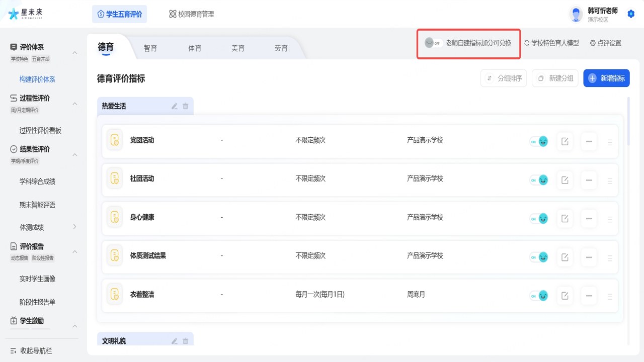Image resolution: width=644 pixels, height=362 pixels.
Task: Click edit pencil for 文明礼貌 group
Action: tap(175, 341)
